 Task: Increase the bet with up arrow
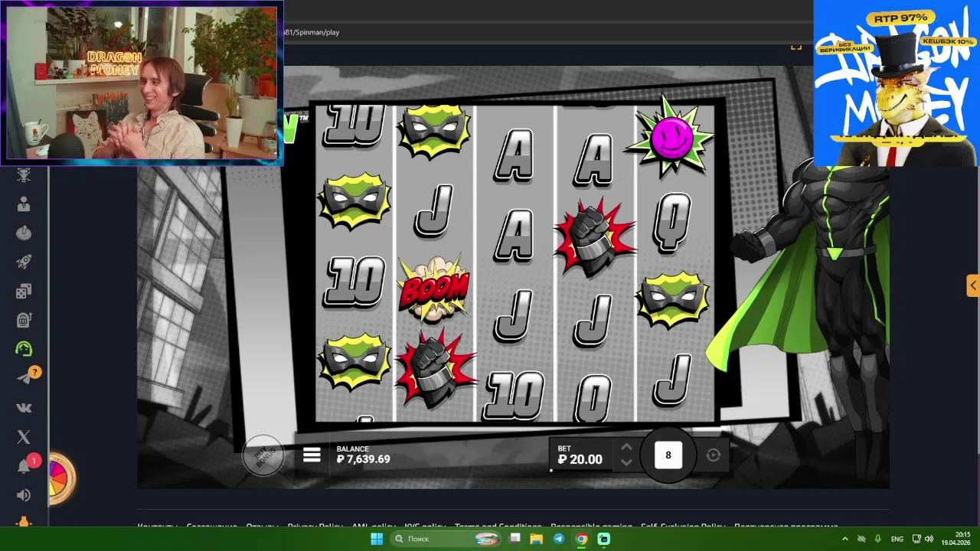[x=626, y=447]
